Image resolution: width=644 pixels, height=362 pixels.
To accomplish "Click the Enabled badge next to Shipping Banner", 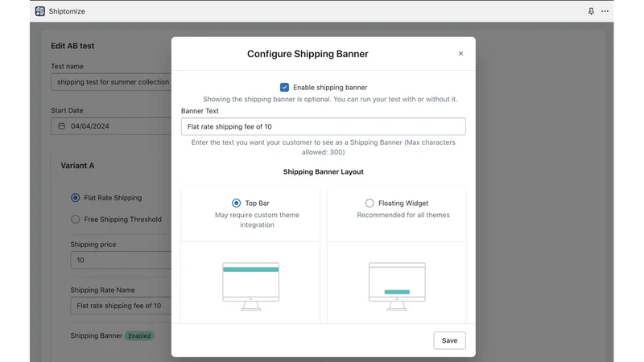I will pos(139,335).
